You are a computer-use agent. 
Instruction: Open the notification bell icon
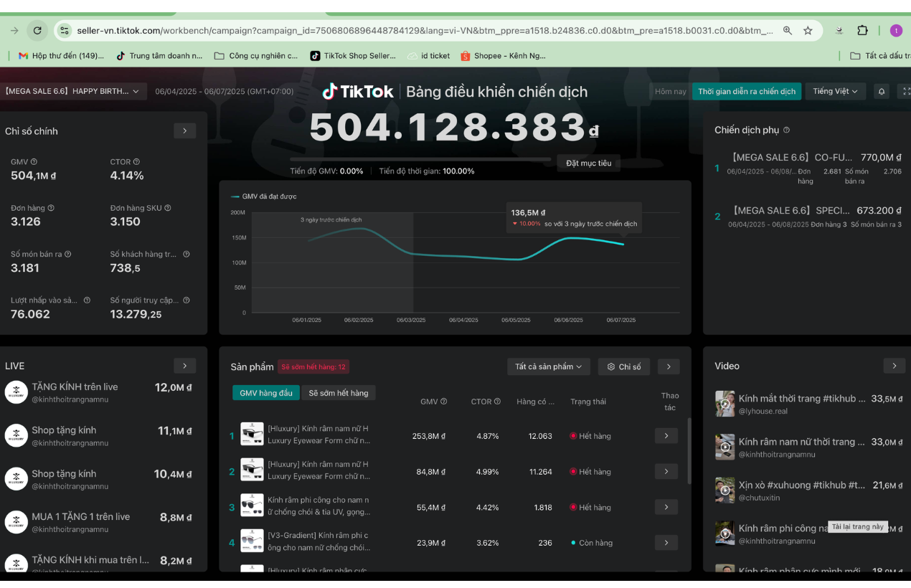(x=882, y=92)
